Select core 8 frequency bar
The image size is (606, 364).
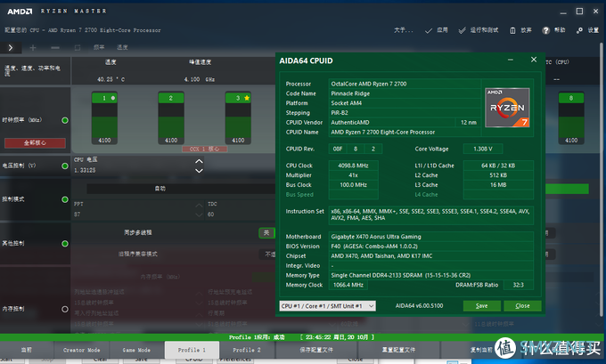pos(571,118)
